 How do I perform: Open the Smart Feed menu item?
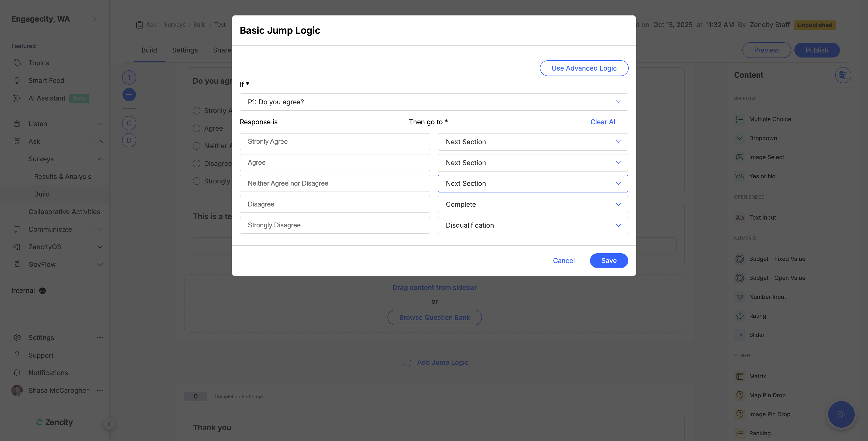click(46, 81)
